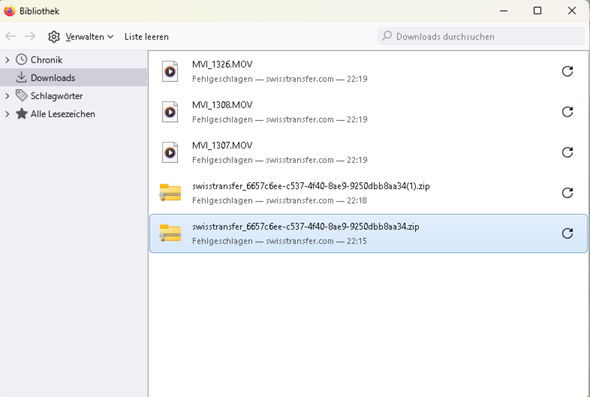The height and width of the screenshot is (397, 590).
Task: Click the forward arrow in the toolbar
Action: (x=30, y=37)
